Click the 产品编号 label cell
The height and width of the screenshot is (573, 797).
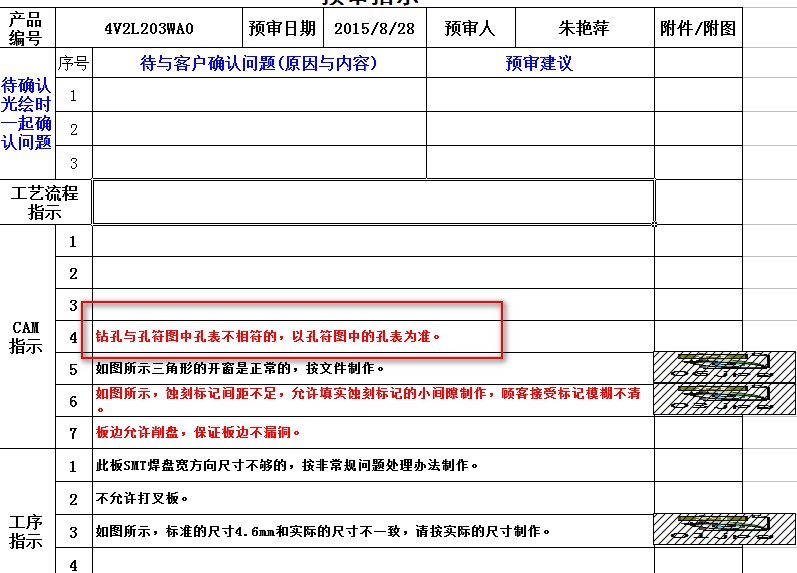pyautogui.click(x=27, y=28)
